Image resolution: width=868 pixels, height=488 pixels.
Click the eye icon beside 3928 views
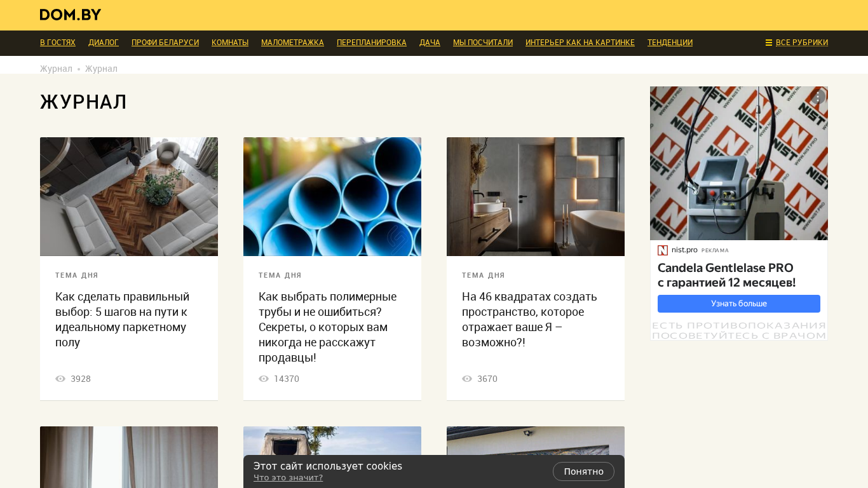(x=60, y=379)
